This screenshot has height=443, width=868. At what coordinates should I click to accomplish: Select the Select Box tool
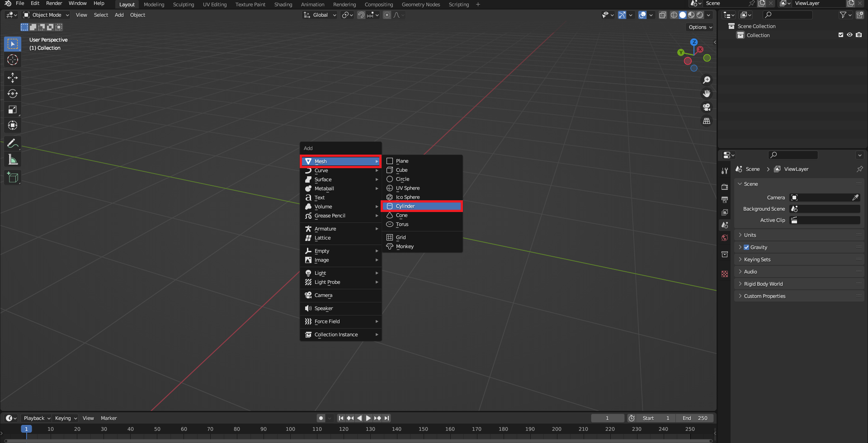(x=13, y=44)
